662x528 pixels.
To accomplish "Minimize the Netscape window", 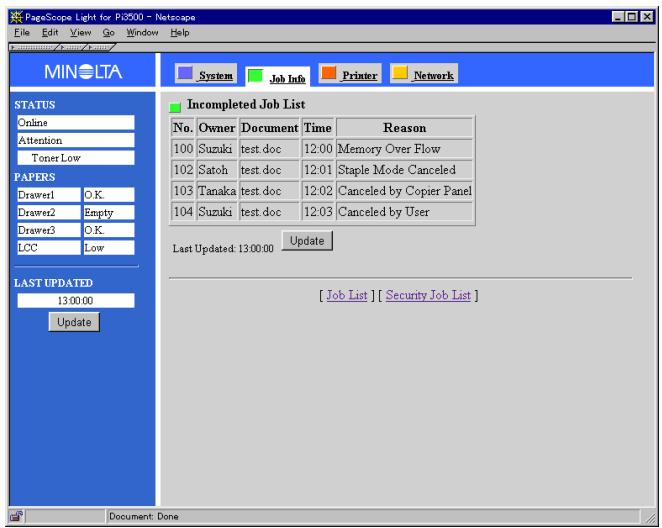I will tap(618, 17).
